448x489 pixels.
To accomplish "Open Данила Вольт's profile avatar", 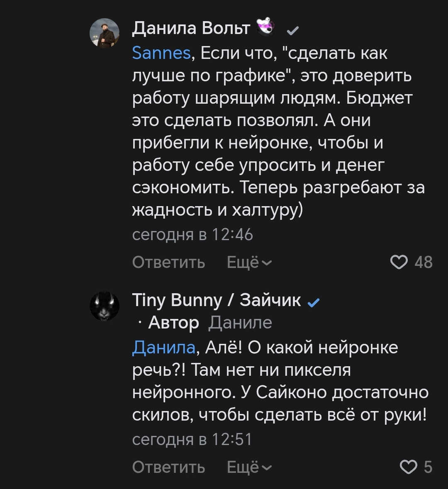I will (x=105, y=34).
